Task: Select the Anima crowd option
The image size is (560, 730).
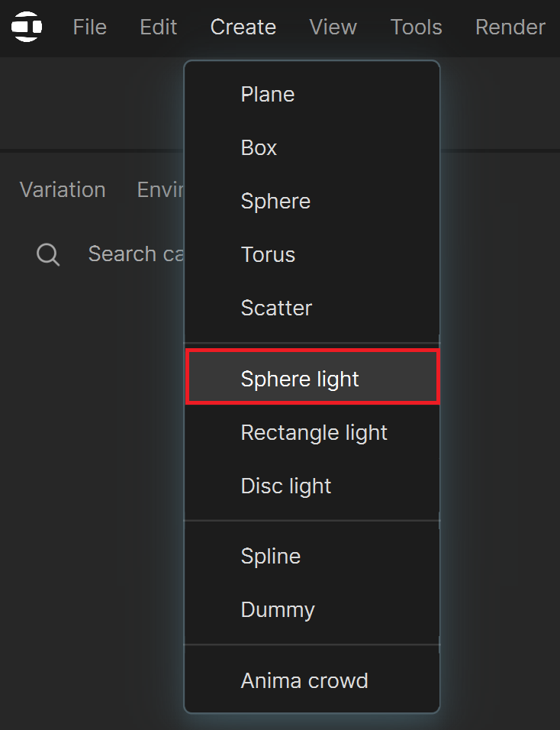Action: coord(312,680)
